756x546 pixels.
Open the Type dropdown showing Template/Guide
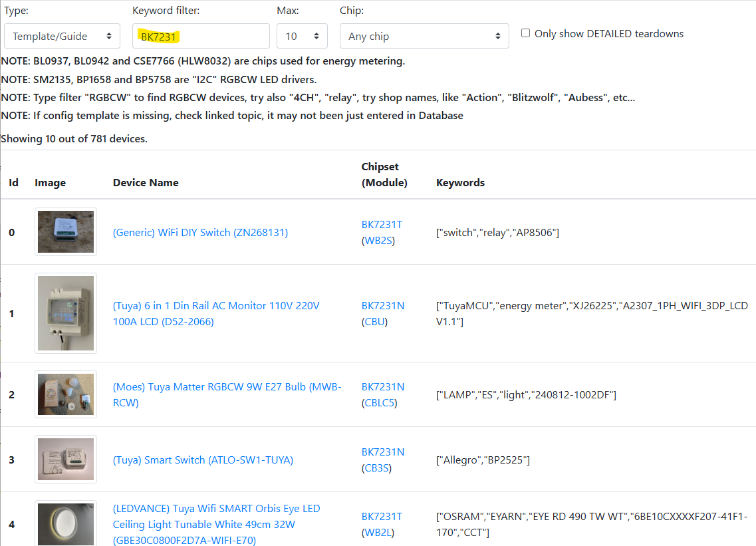click(x=62, y=36)
